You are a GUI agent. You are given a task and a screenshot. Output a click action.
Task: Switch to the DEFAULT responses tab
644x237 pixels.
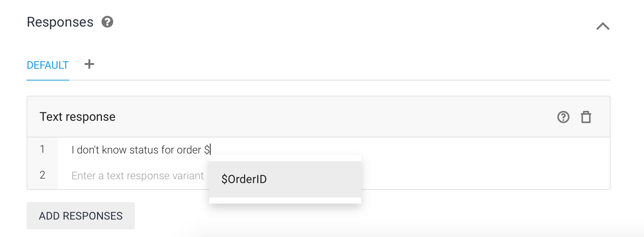[48, 65]
